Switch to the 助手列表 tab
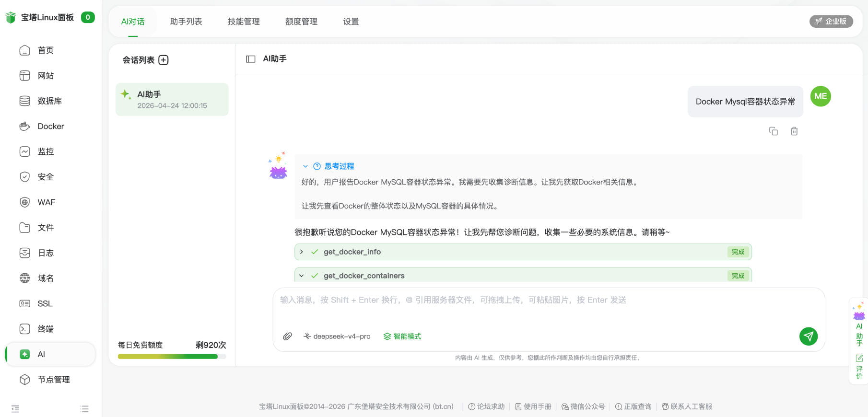868x417 pixels. tap(186, 22)
